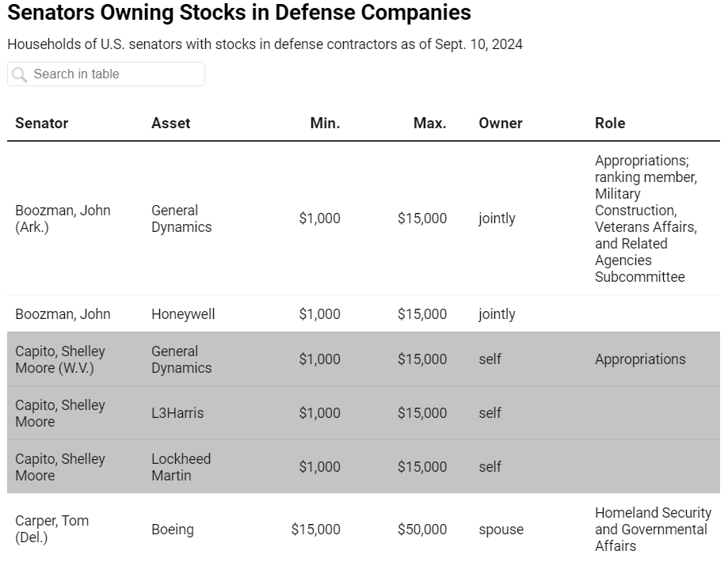Click Homeland Security and Governmental Affairs role
This screenshot has height=562, width=728.
pos(653,530)
